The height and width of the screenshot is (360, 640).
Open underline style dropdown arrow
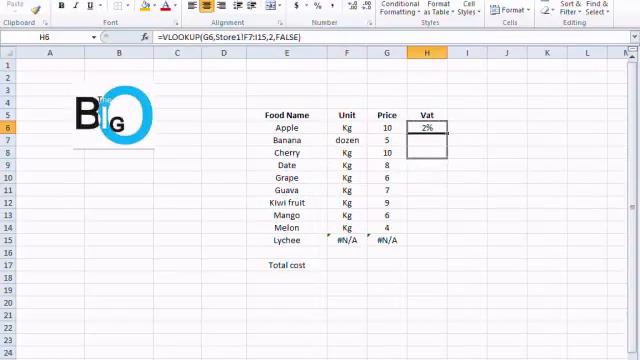pyautogui.click(x=100, y=5)
